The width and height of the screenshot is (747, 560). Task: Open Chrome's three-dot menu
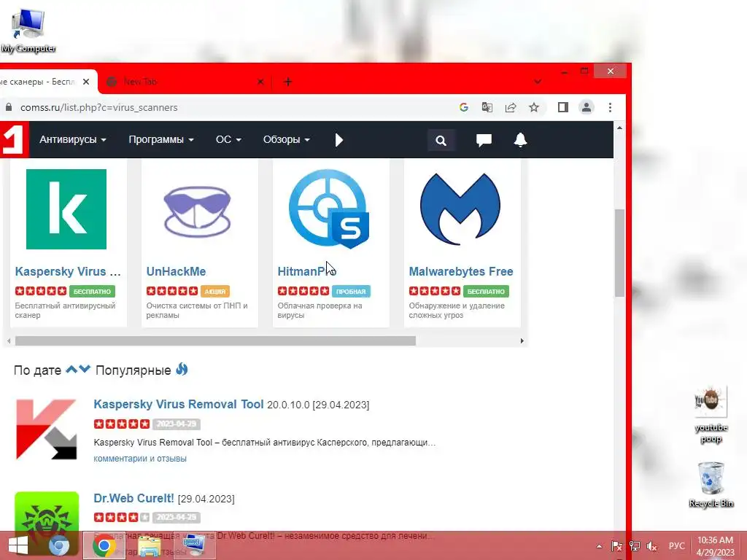point(610,108)
